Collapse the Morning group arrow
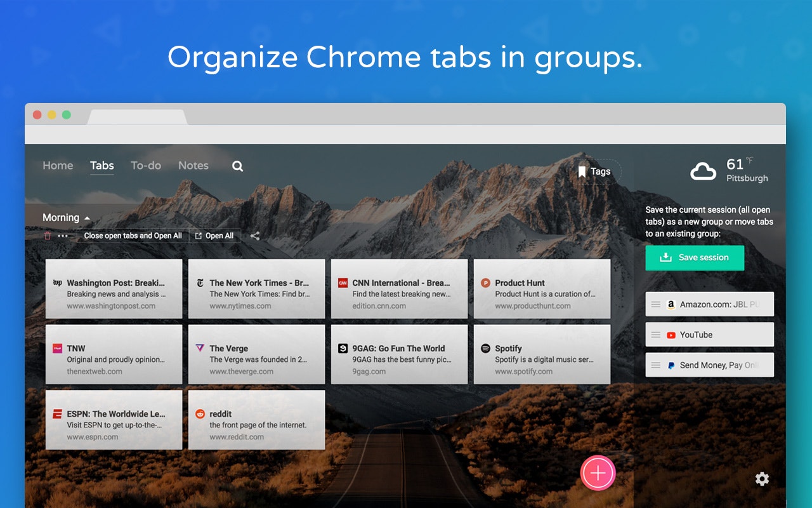Viewport: 812px width, 508px height. 87,218
